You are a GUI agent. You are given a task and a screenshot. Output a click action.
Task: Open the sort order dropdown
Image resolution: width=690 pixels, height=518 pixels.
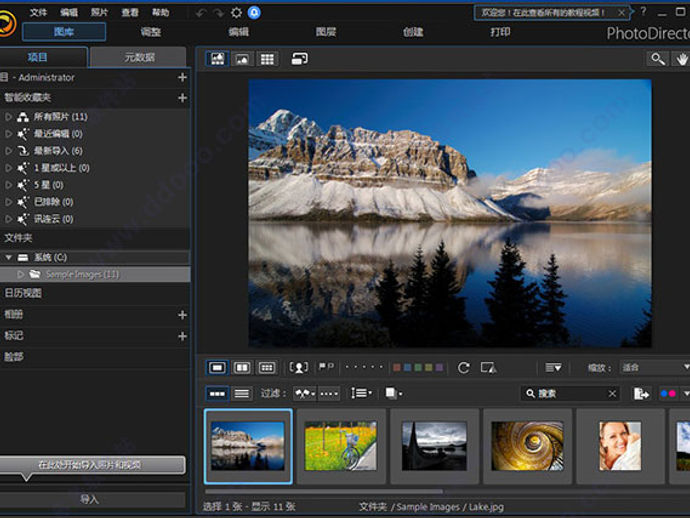coord(553,367)
